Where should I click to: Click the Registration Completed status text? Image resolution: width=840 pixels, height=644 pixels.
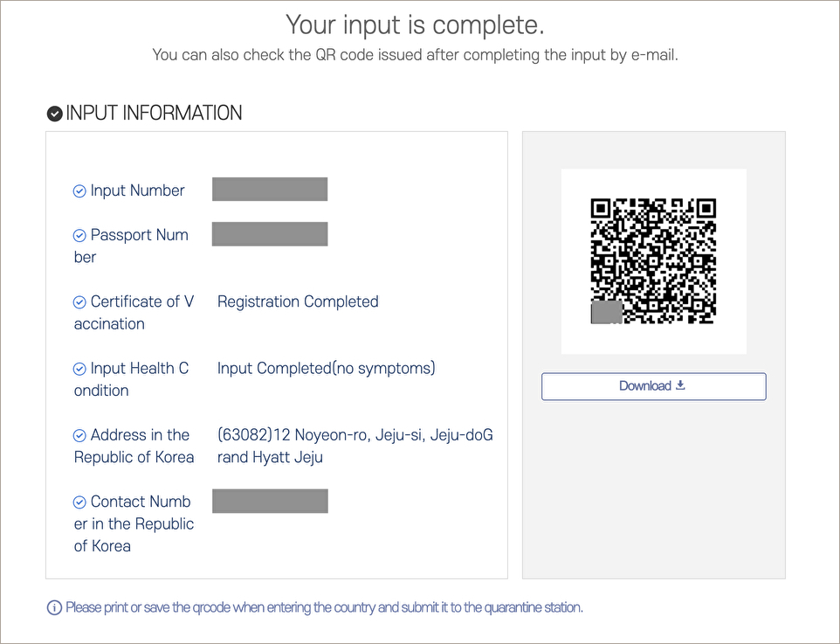(298, 301)
